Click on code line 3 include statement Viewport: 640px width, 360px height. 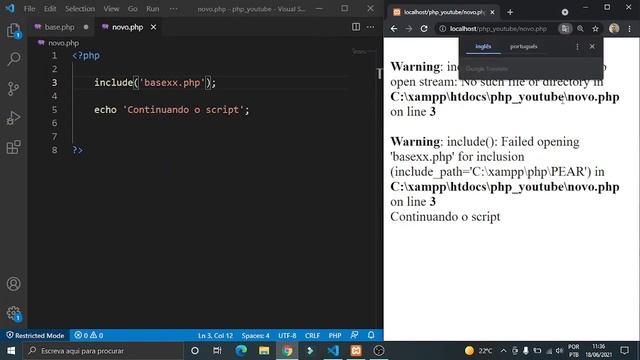coord(155,82)
